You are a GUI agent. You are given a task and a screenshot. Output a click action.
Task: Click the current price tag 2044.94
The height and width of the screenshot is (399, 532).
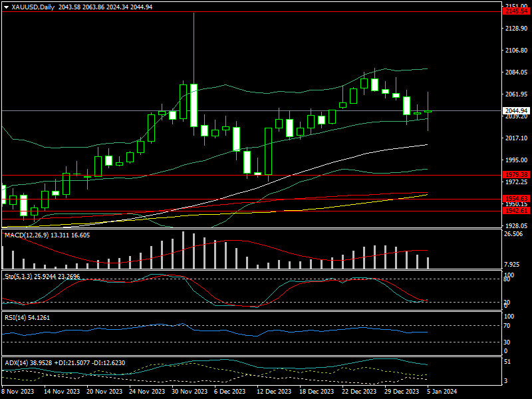coord(516,110)
